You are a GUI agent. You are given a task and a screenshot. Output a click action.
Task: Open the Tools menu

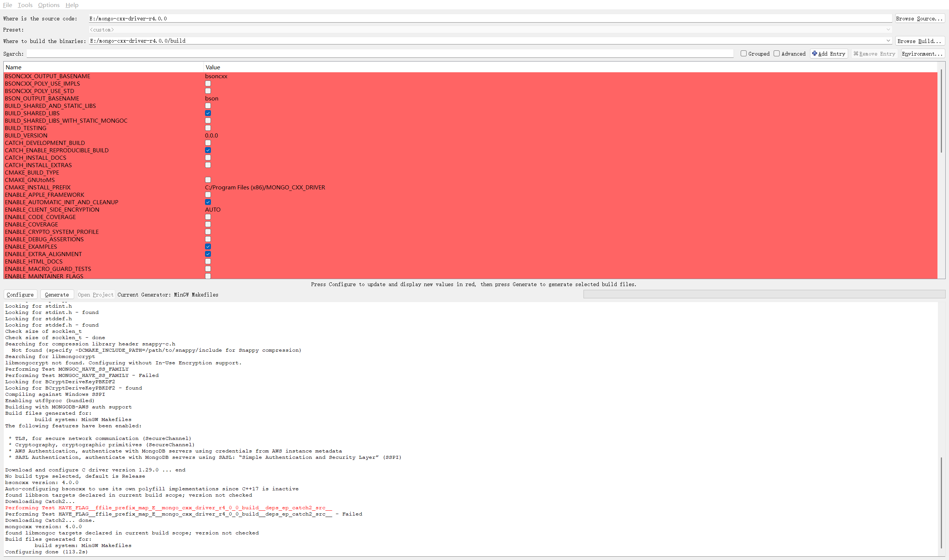(x=25, y=5)
